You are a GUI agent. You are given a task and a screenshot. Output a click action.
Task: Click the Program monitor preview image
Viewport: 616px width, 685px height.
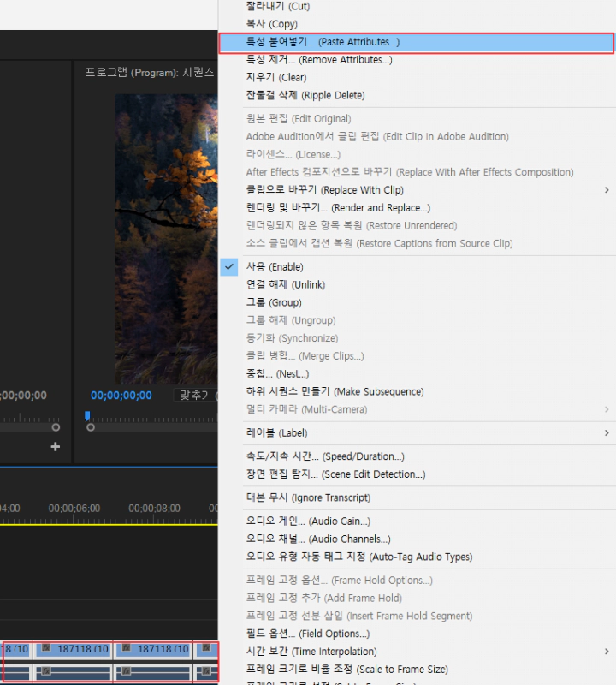[x=166, y=240]
